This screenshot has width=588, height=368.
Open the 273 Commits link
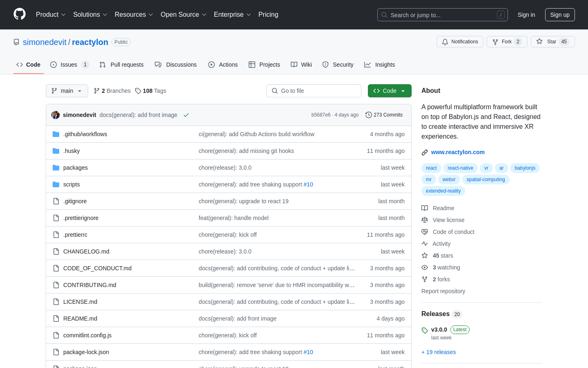point(384,115)
